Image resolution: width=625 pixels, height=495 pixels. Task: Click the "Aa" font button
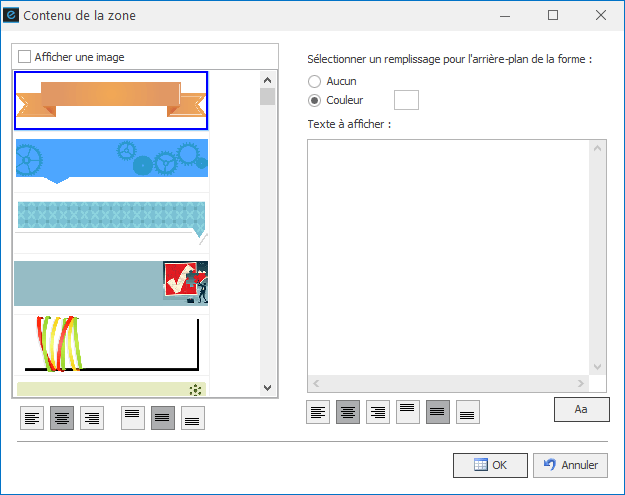click(x=580, y=410)
